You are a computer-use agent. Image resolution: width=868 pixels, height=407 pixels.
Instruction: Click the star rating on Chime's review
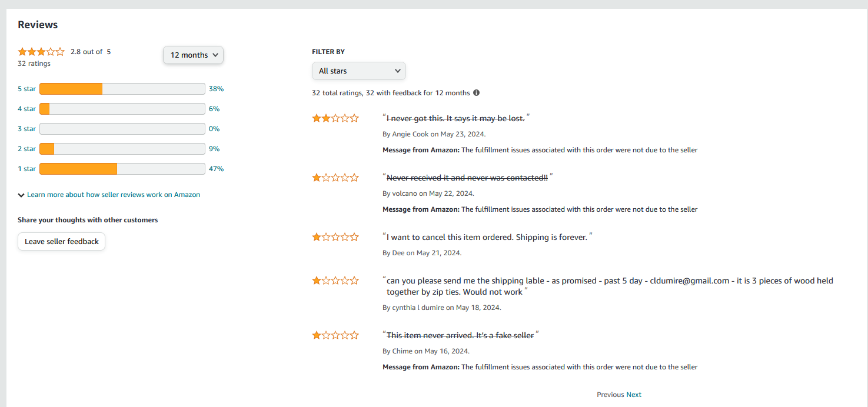pos(335,336)
